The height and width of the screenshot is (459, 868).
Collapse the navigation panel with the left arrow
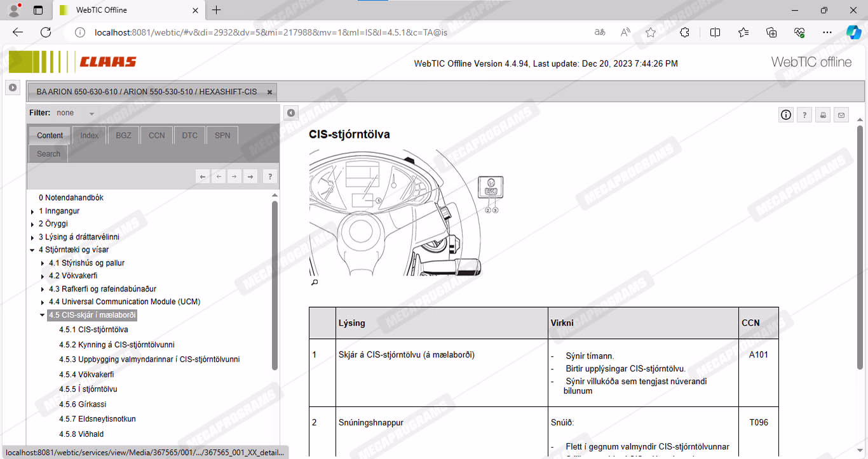pos(291,113)
